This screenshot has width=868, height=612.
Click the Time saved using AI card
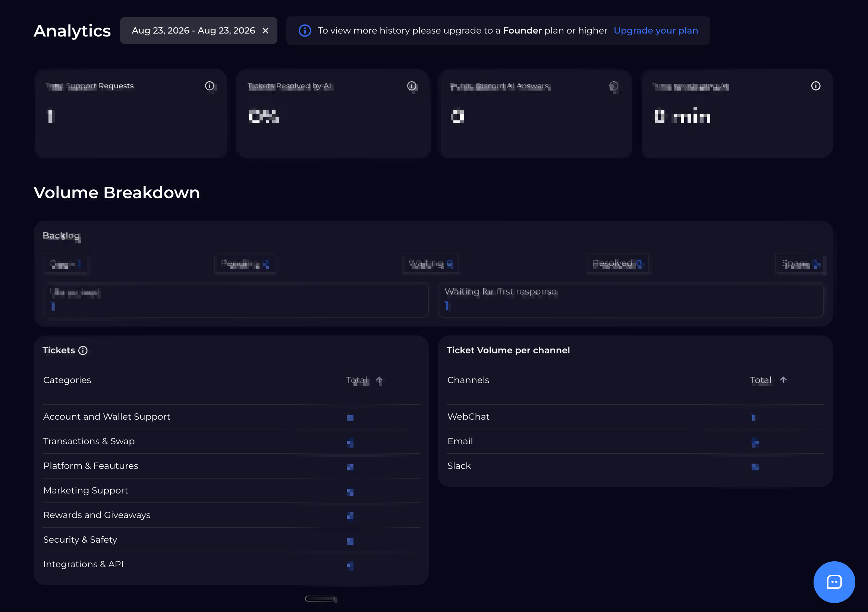737,113
